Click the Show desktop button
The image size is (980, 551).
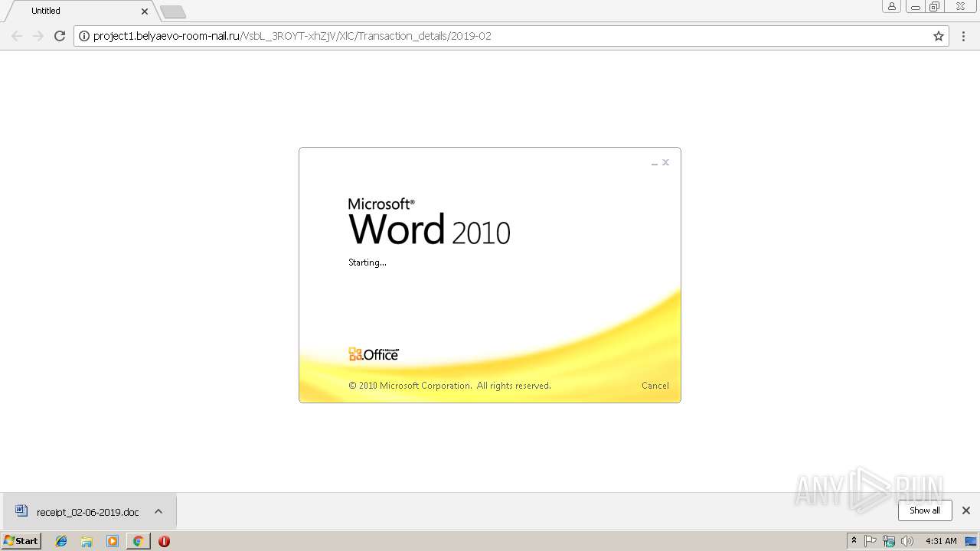[972, 541]
